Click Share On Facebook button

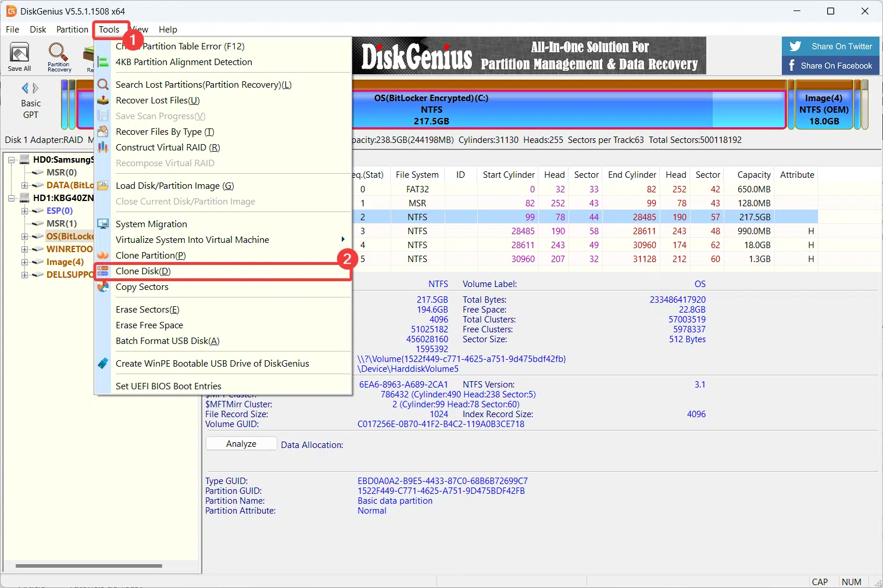point(830,66)
